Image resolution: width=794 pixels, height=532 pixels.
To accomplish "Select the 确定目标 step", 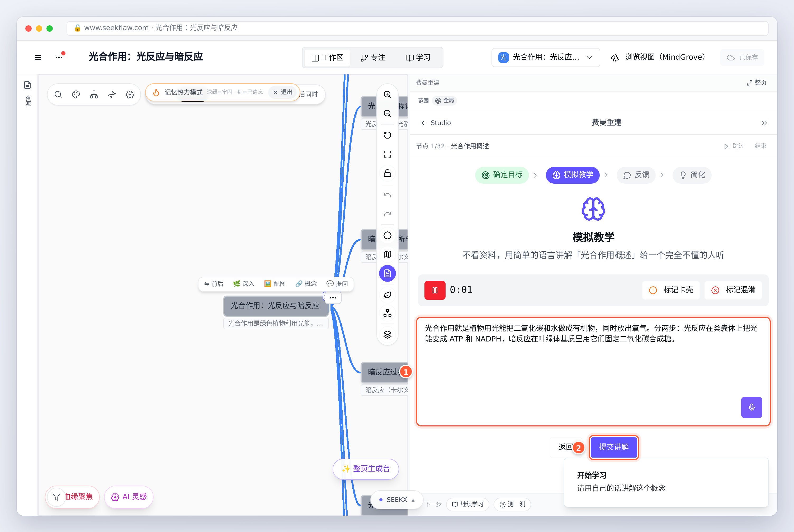I will tap(502, 175).
